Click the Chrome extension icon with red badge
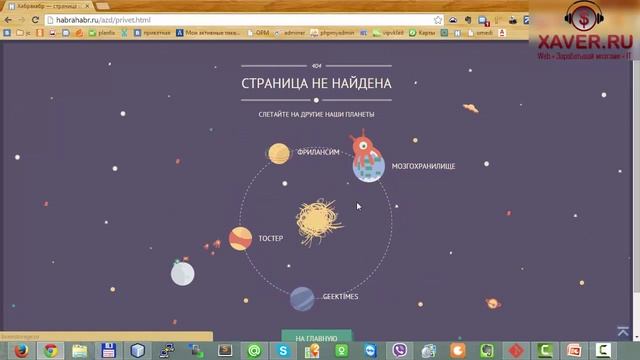The image size is (640, 360). click(483, 20)
